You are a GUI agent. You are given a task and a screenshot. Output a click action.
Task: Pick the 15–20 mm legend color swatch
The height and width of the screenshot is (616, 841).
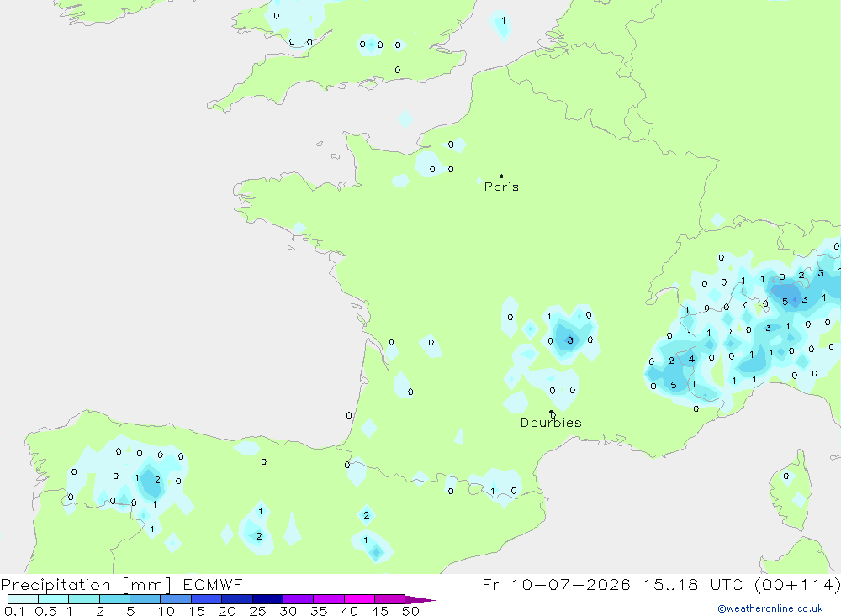[206, 599]
